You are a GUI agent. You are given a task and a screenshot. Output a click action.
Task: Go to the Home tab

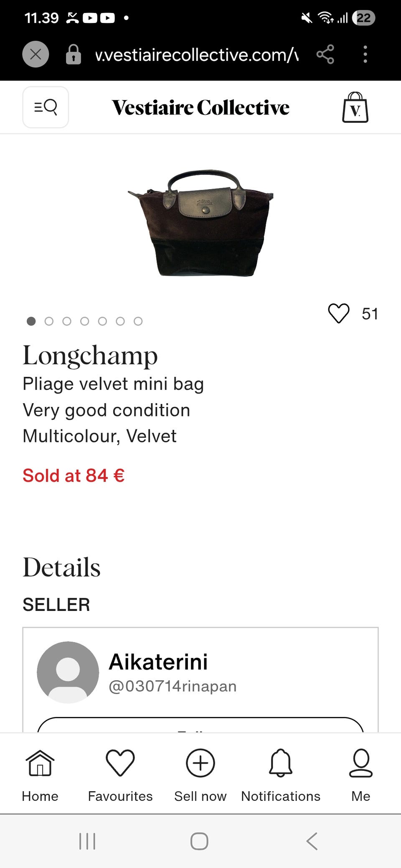[x=40, y=775]
